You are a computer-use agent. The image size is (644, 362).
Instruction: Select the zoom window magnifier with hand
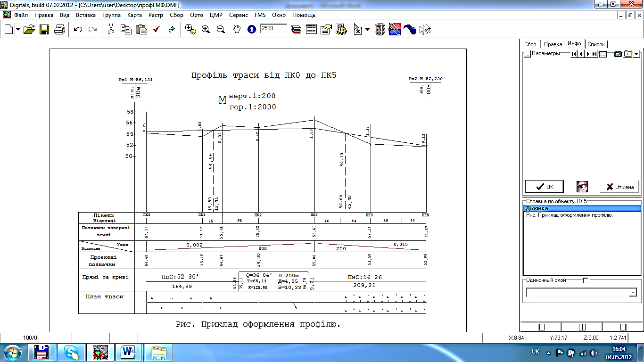[x=190, y=29]
